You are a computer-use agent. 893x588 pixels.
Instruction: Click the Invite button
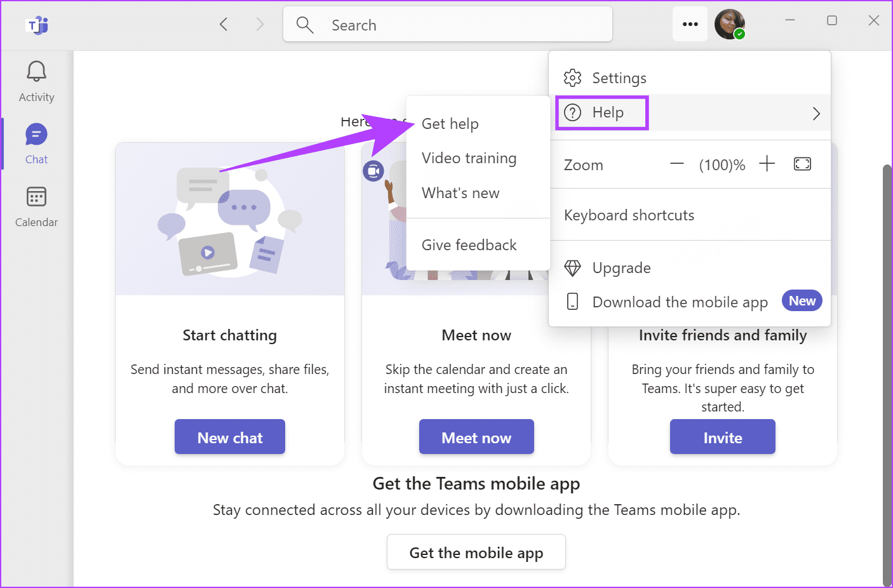[x=723, y=437]
